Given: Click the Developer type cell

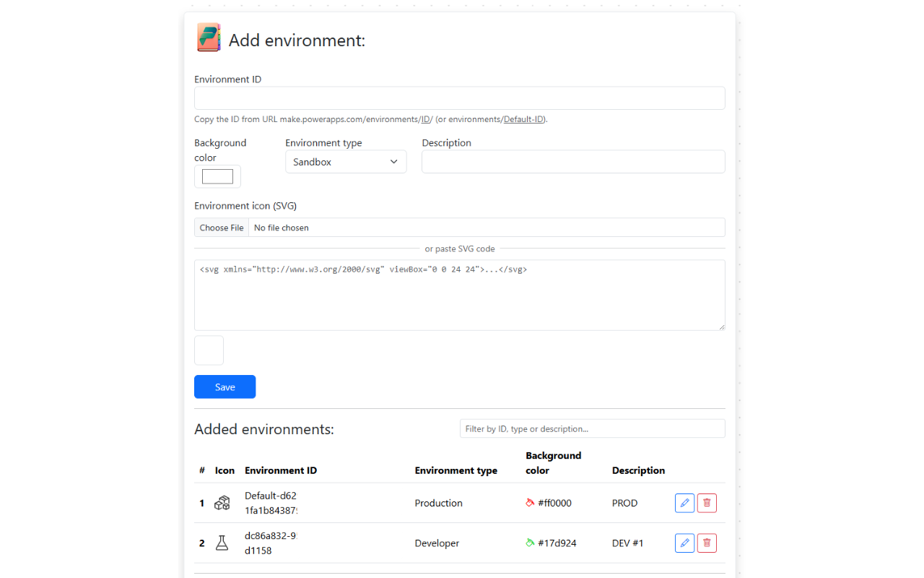Looking at the screenshot, I should tap(437, 543).
